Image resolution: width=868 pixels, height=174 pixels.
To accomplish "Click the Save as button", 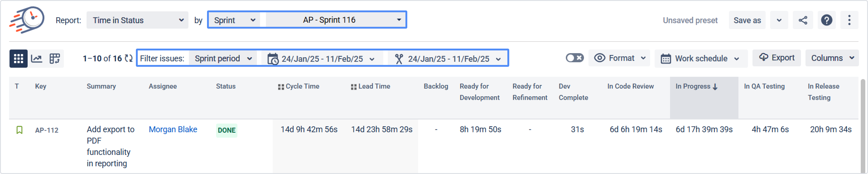I will click(747, 20).
